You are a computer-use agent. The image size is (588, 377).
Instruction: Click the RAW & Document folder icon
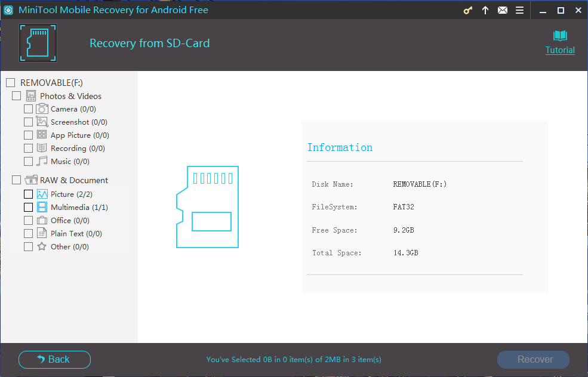click(31, 180)
